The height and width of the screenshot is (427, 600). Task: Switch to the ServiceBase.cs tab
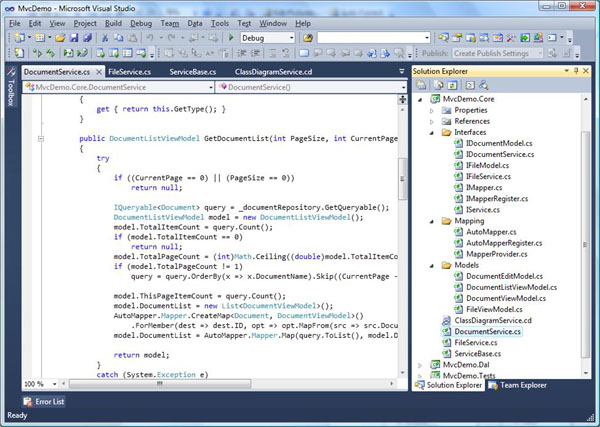point(192,72)
